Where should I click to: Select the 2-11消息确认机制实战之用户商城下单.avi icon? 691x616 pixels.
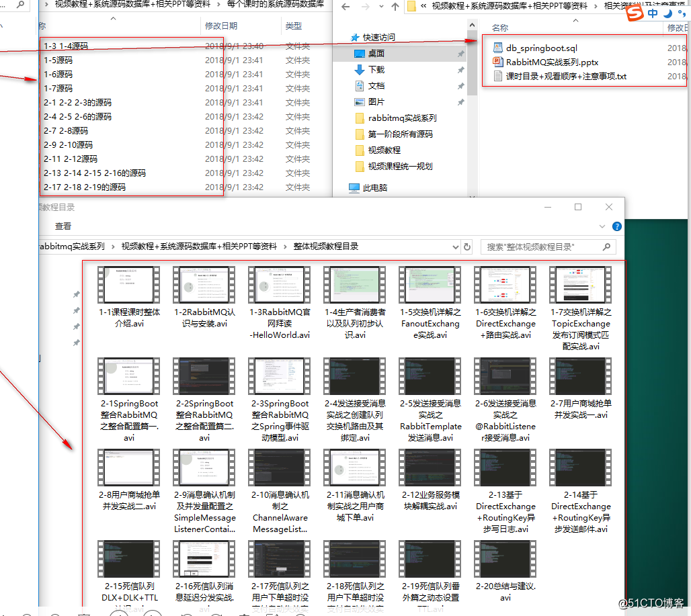[x=354, y=468]
